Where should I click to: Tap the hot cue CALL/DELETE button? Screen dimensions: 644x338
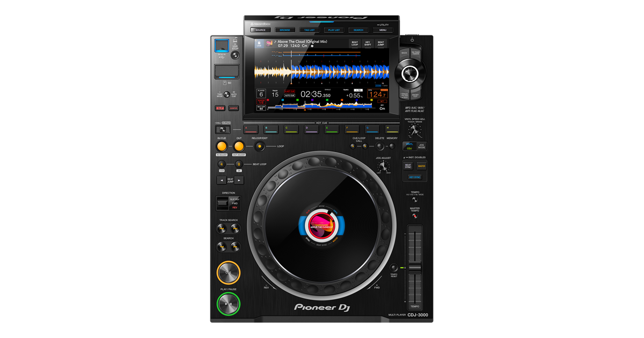[x=223, y=129]
